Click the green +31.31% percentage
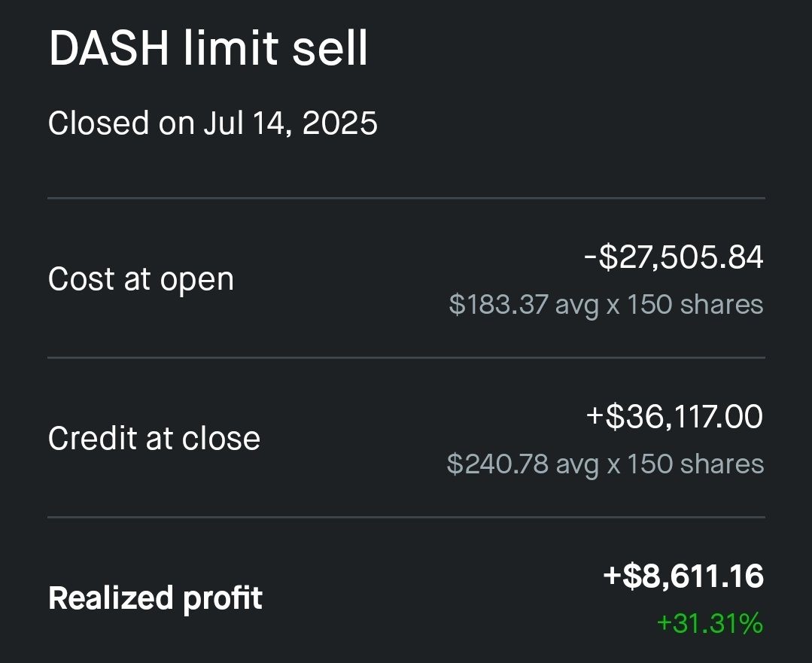 pyautogui.click(x=710, y=622)
